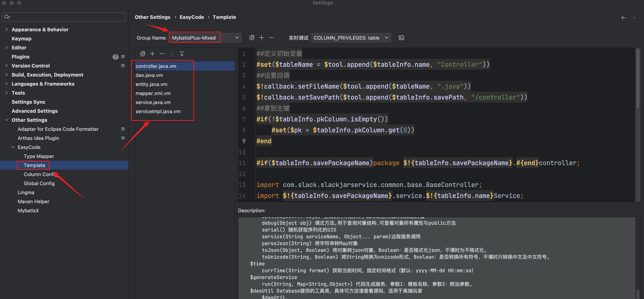
Task: Select the mapper.xml.vm template
Action: [153, 93]
